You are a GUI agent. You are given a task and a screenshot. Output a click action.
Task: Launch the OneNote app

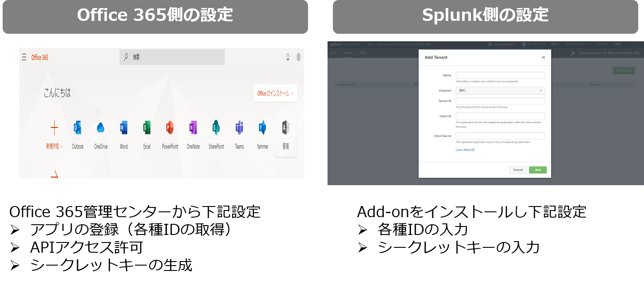coord(193,135)
